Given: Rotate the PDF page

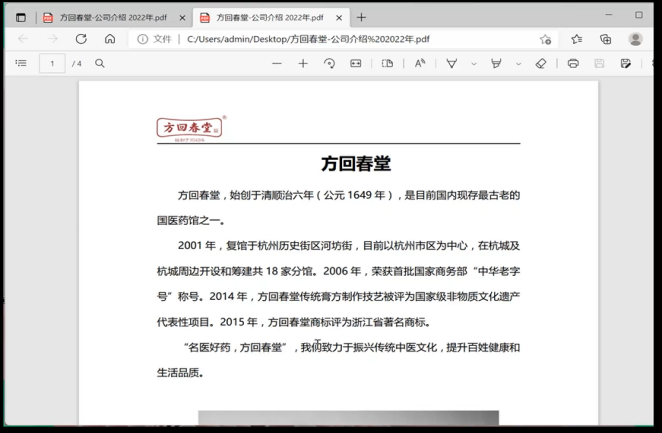Looking at the screenshot, I should [x=329, y=63].
